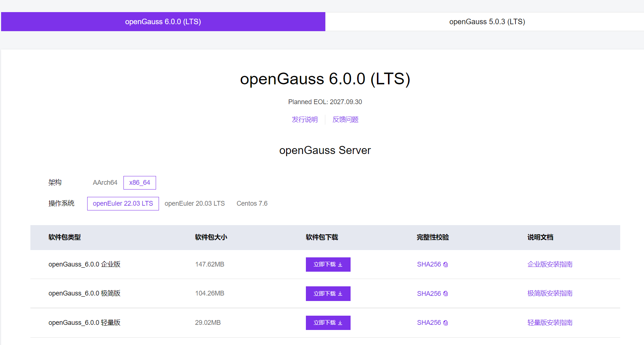Click the 操作系统 operating system label

point(62,203)
